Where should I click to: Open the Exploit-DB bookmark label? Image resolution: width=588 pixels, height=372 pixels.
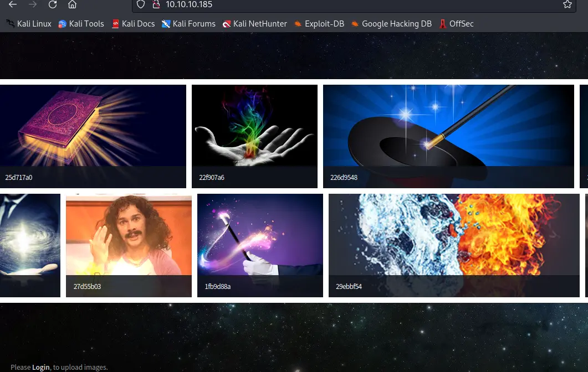tap(324, 24)
